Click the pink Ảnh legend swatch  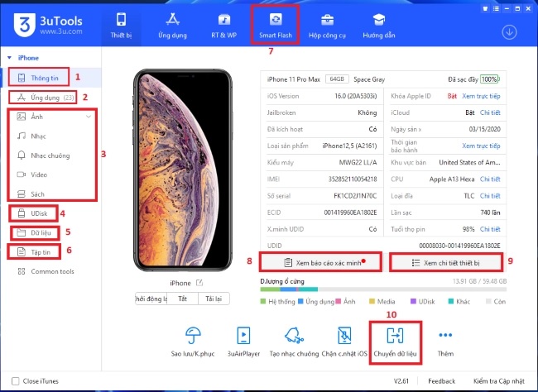click(x=338, y=302)
